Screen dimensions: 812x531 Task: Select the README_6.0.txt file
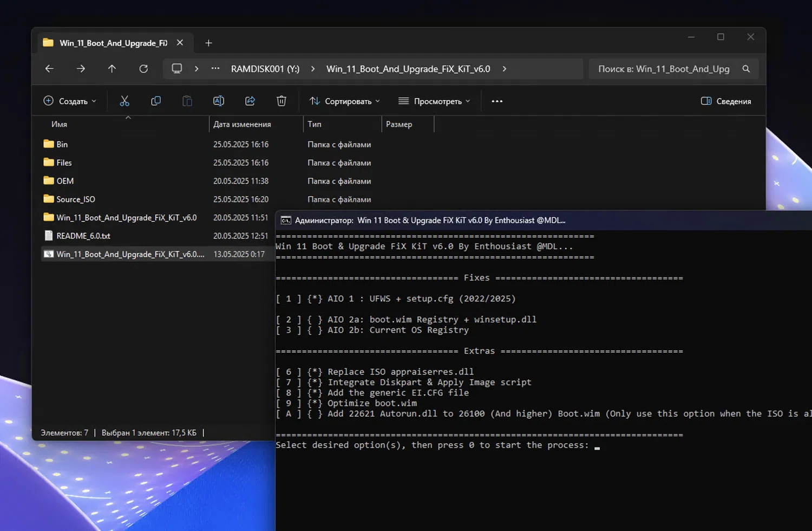[83, 236]
